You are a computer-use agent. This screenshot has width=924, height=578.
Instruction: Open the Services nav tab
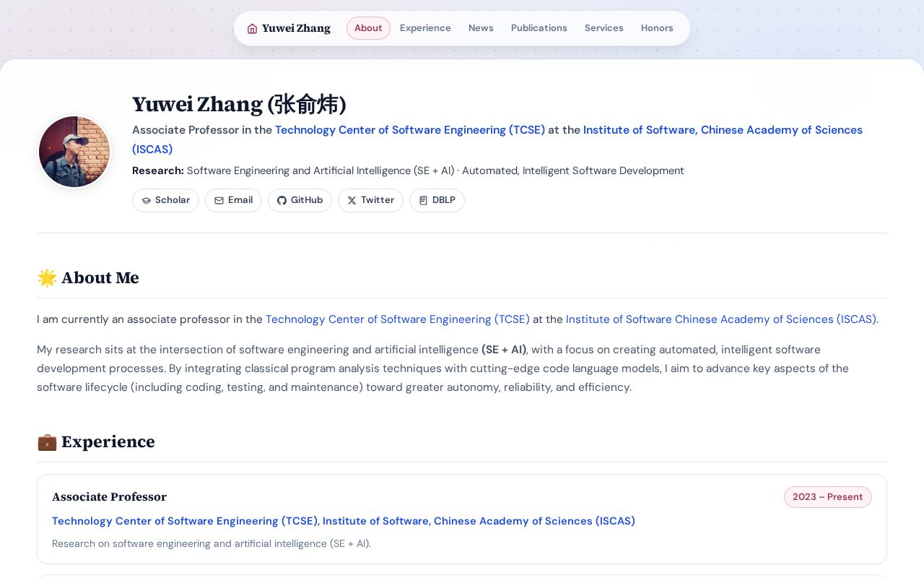click(x=604, y=28)
